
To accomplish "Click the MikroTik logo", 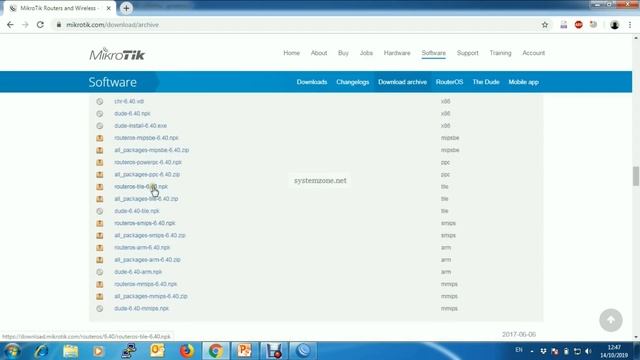I will pos(117,54).
